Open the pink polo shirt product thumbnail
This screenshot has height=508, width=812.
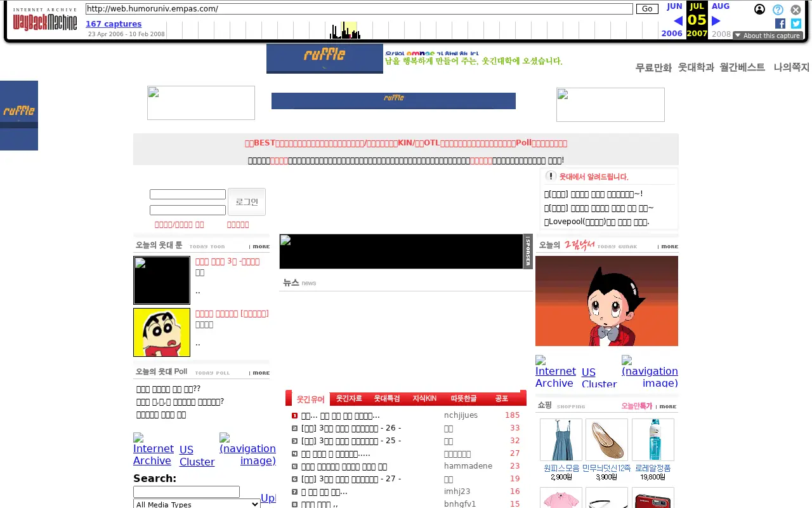coord(561,498)
